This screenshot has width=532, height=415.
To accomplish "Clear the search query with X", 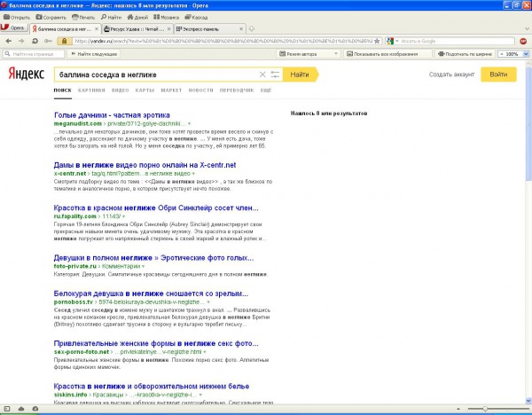I will click(x=262, y=74).
